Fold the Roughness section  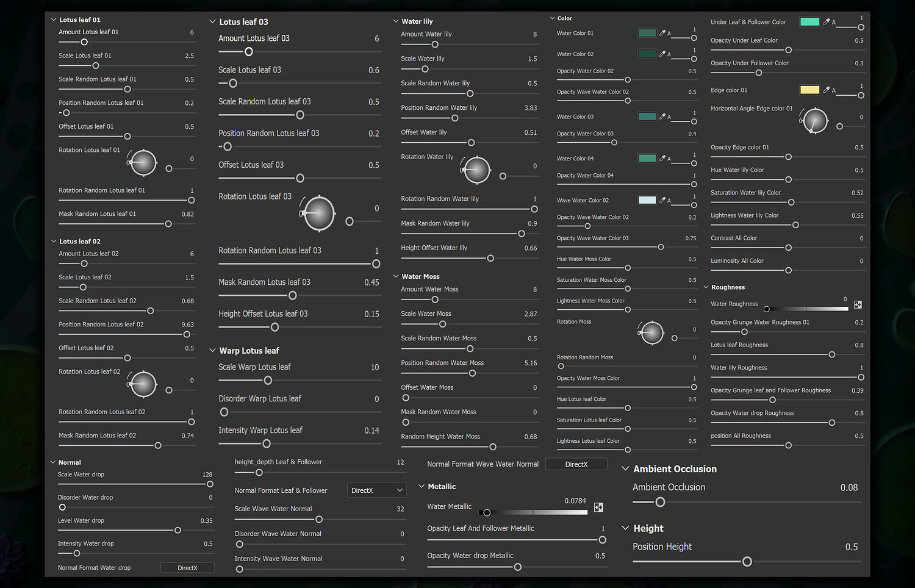(x=706, y=287)
